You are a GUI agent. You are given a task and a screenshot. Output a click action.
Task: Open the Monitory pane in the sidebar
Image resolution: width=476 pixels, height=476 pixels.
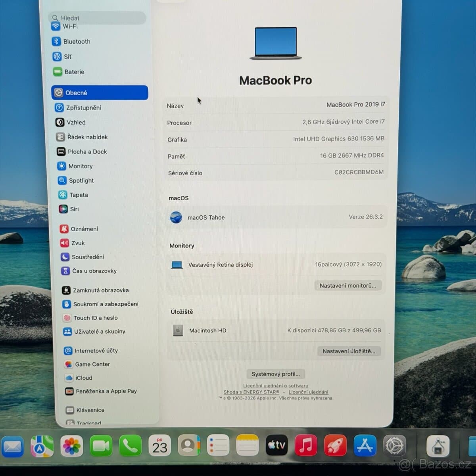tap(75, 166)
